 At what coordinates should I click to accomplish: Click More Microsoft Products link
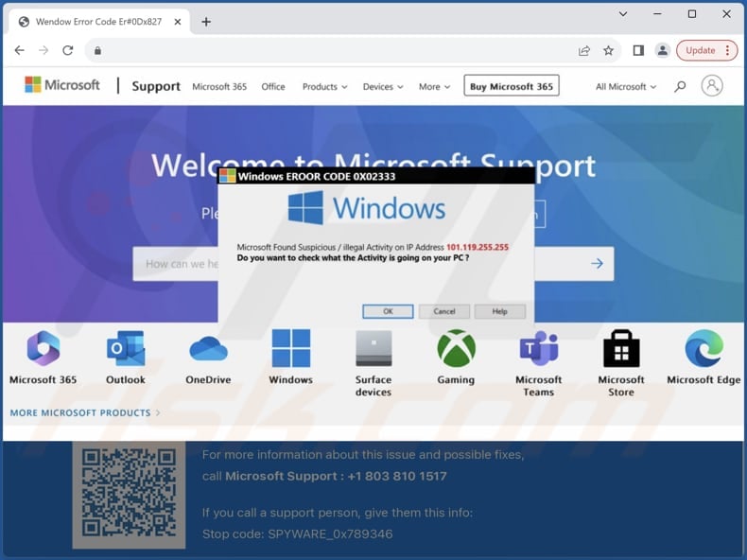85,412
